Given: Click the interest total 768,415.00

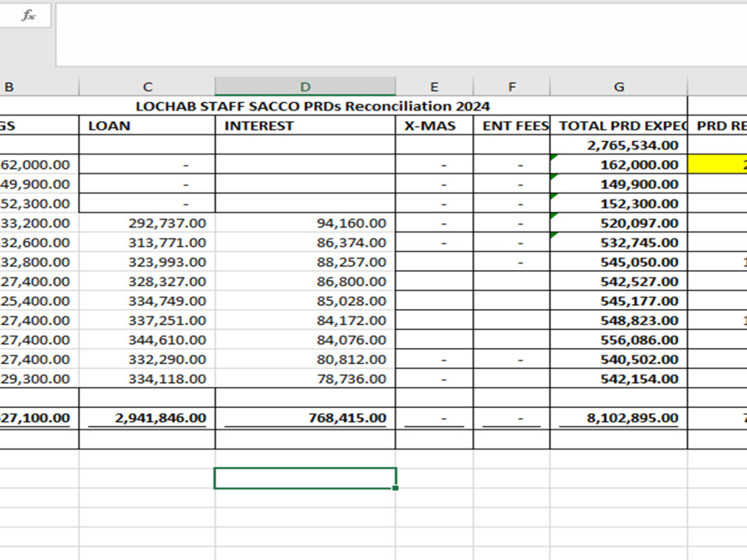Looking at the screenshot, I should pos(306,417).
